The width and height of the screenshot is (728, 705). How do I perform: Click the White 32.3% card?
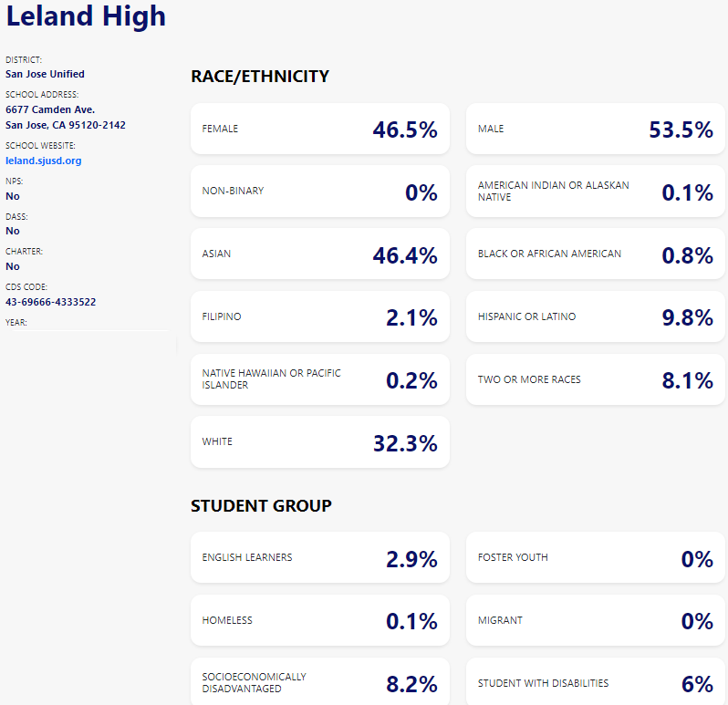click(319, 442)
